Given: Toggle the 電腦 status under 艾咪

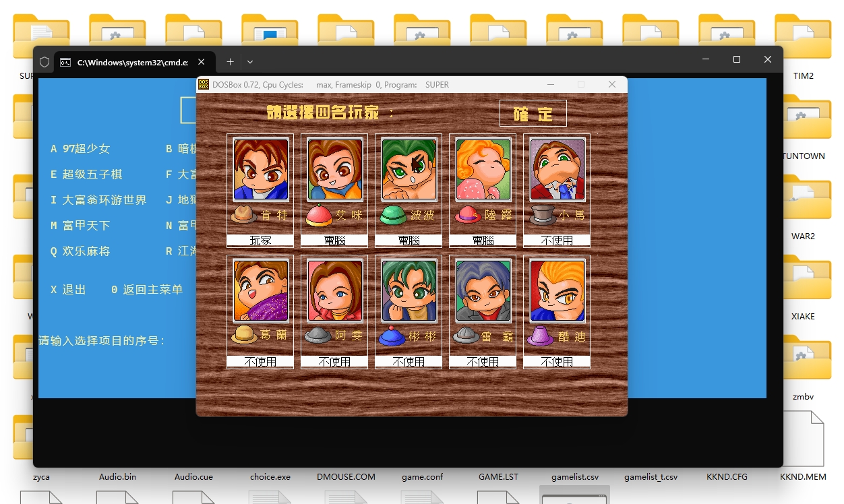Looking at the screenshot, I should [x=334, y=241].
